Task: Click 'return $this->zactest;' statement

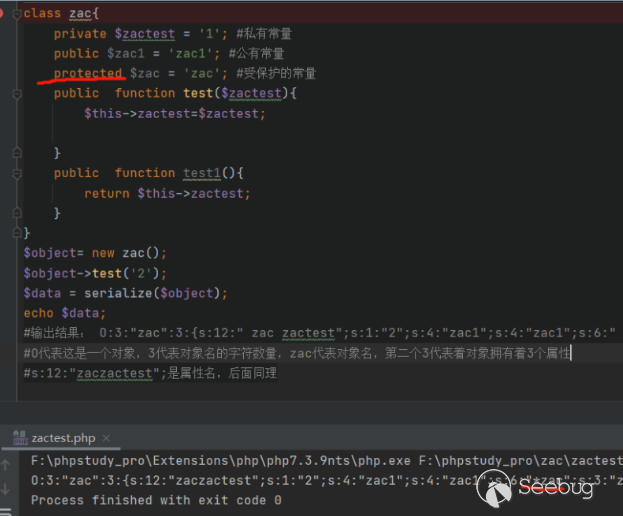Action: tap(167, 193)
